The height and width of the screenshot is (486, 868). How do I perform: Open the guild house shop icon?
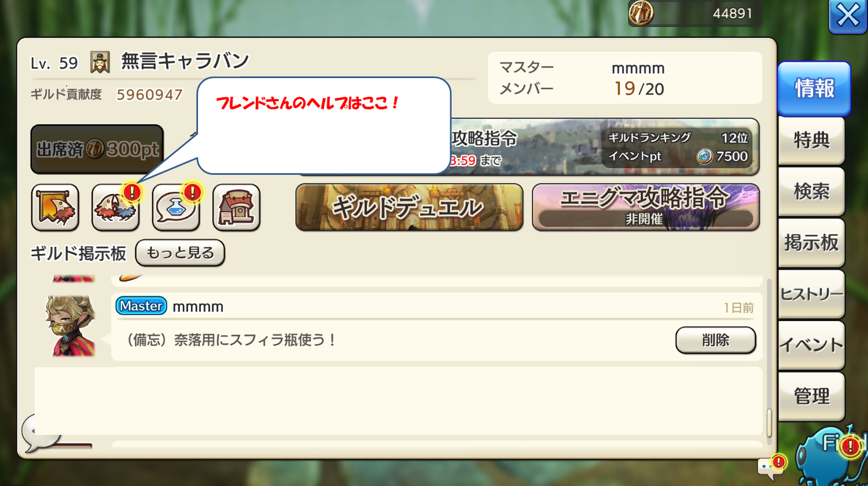[236, 207]
